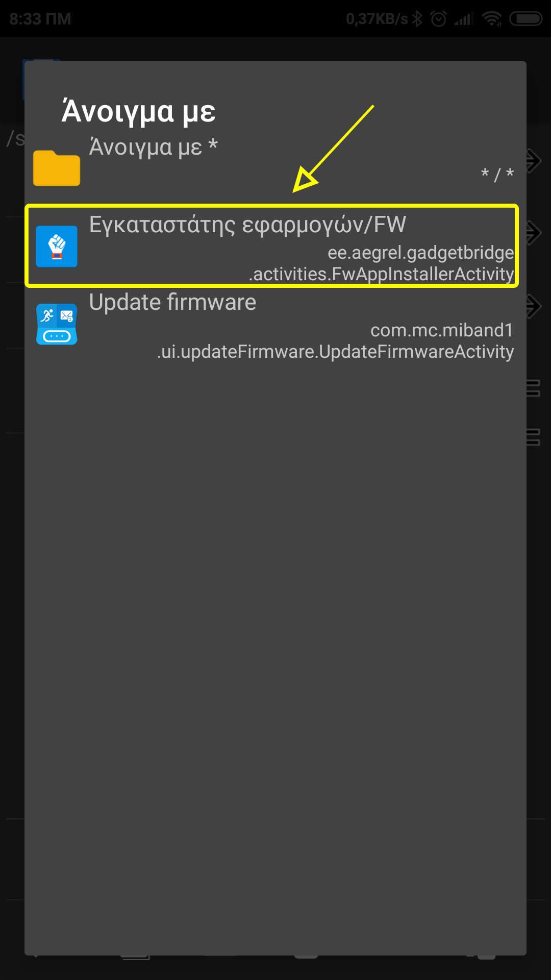Tap the .ui.updateFirmware.UpdateFirmwareActivity activity line
This screenshot has height=980, width=551.
335,352
